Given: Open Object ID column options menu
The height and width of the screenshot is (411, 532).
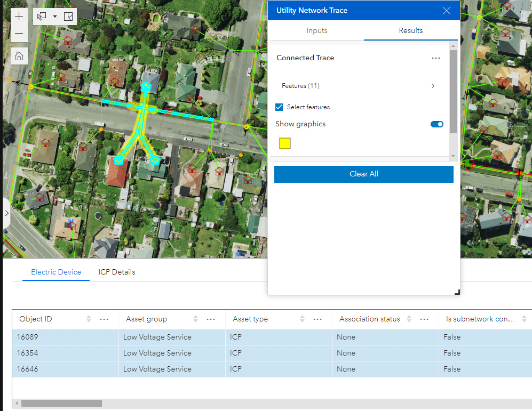Looking at the screenshot, I should 104,319.
